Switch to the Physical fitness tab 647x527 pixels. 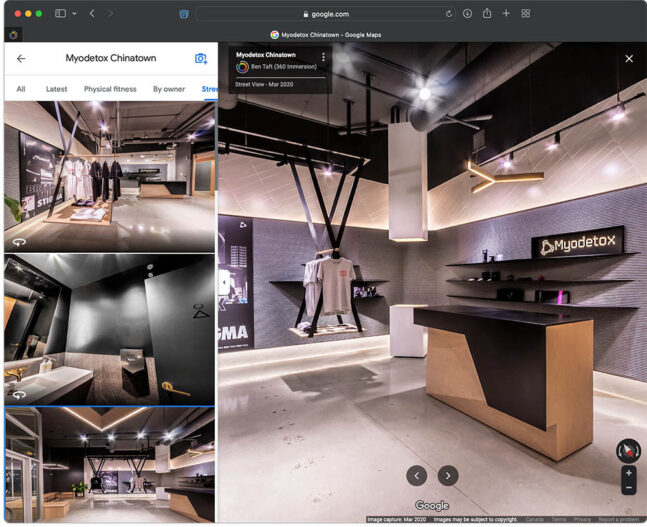pos(110,89)
